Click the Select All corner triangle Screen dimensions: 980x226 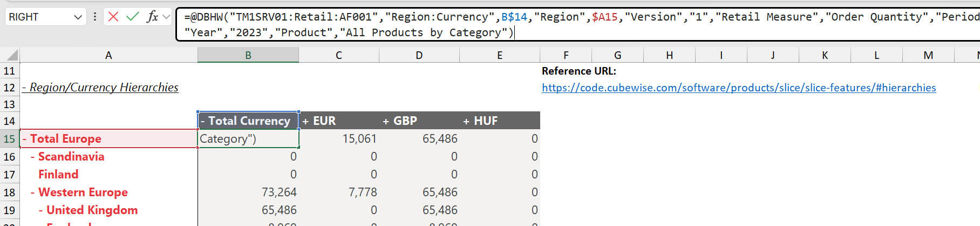click(x=10, y=55)
